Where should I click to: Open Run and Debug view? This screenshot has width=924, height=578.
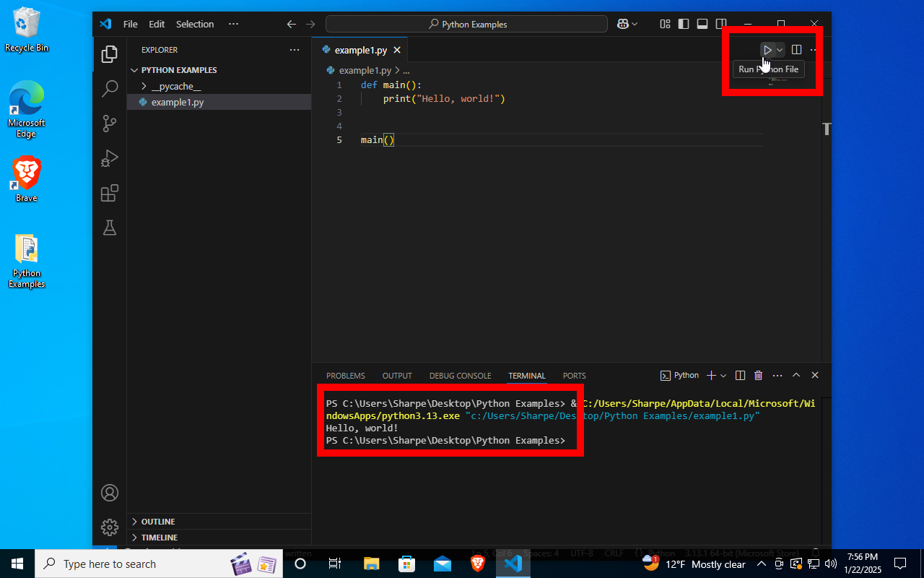(110, 158)
